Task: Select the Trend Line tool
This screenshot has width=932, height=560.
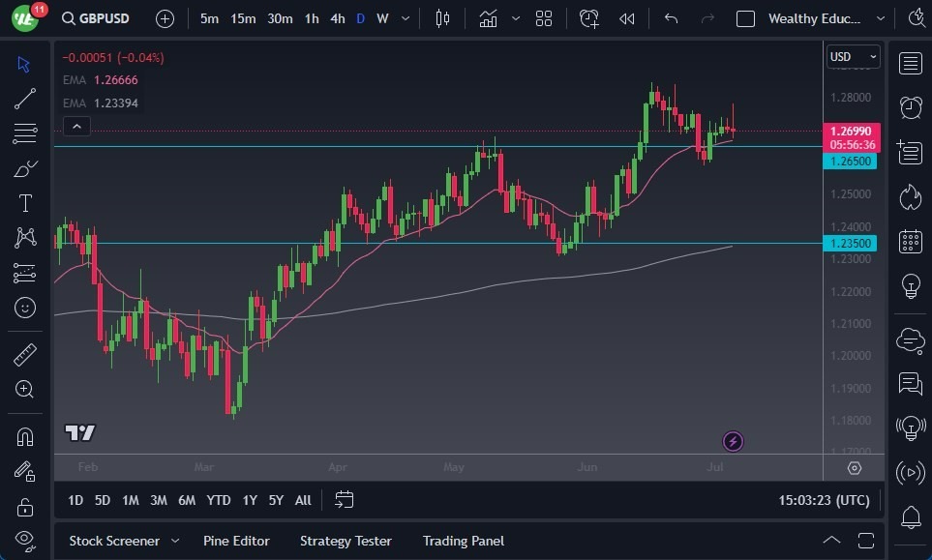Action: (25, 99)
